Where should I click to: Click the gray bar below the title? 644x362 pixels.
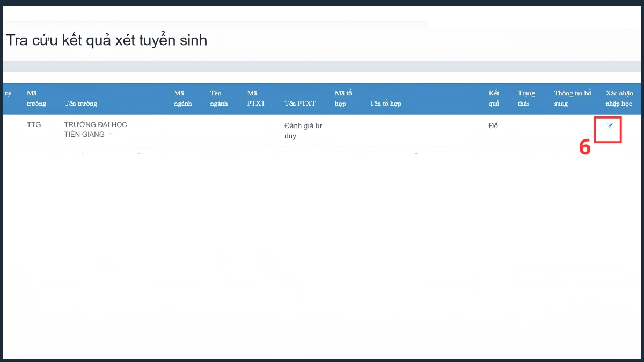click(x=322, y=66)
